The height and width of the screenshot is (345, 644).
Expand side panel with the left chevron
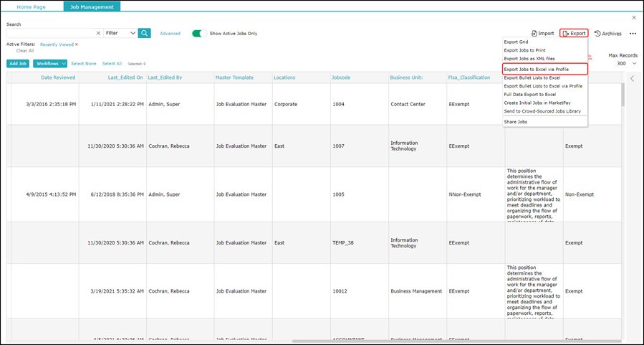(x=632, y=79)
